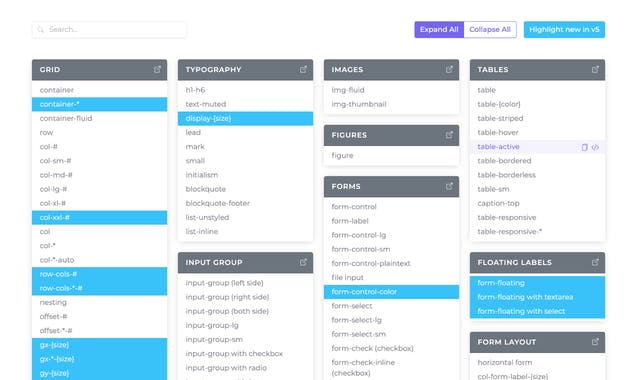Focus the Search input field
635x380 pixels.
click(x=109, y=30)
